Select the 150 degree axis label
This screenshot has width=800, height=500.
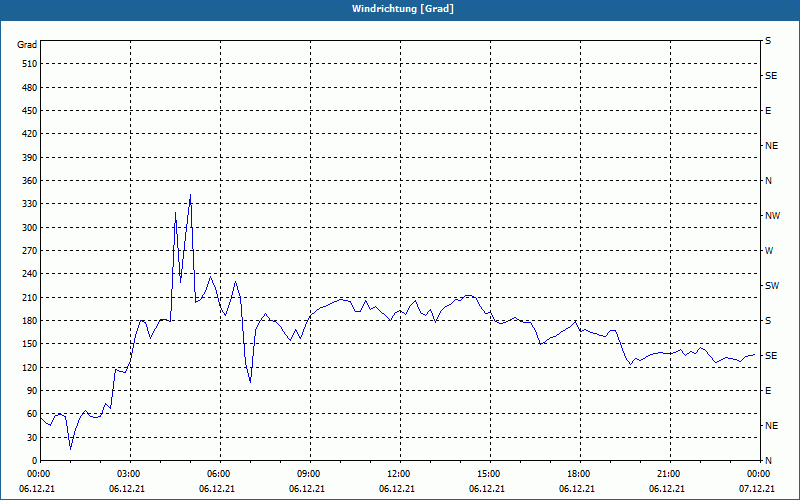click(30, 344)
